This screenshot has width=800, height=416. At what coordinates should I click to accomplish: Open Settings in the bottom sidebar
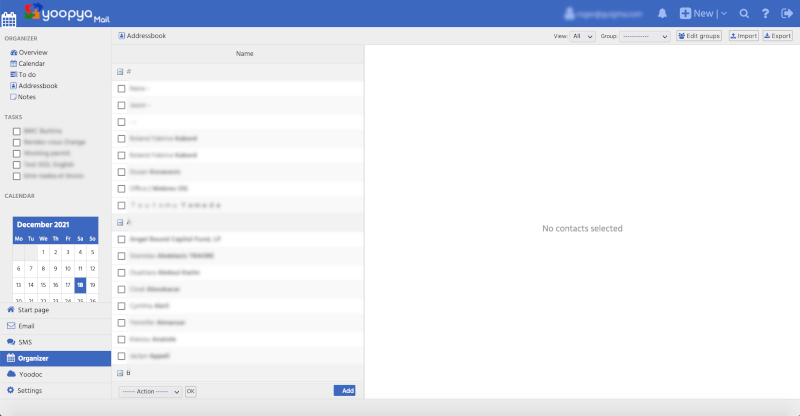(30, 390)
